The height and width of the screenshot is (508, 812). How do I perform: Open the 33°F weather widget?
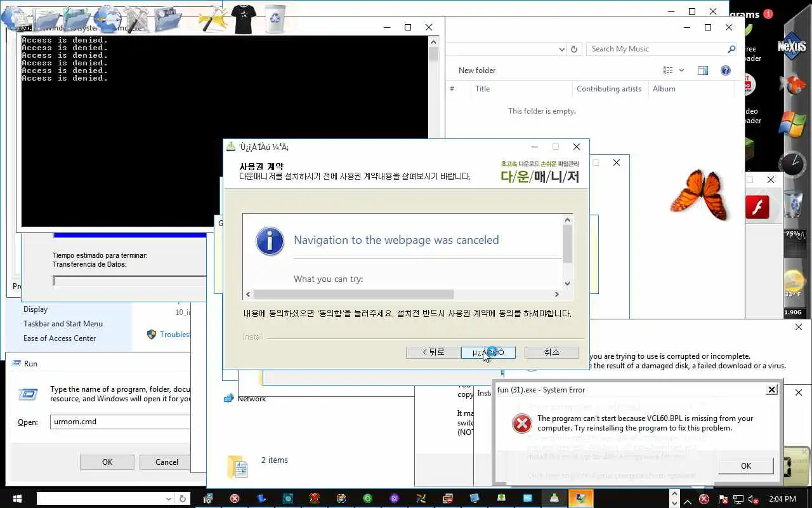tap(794, 284)
